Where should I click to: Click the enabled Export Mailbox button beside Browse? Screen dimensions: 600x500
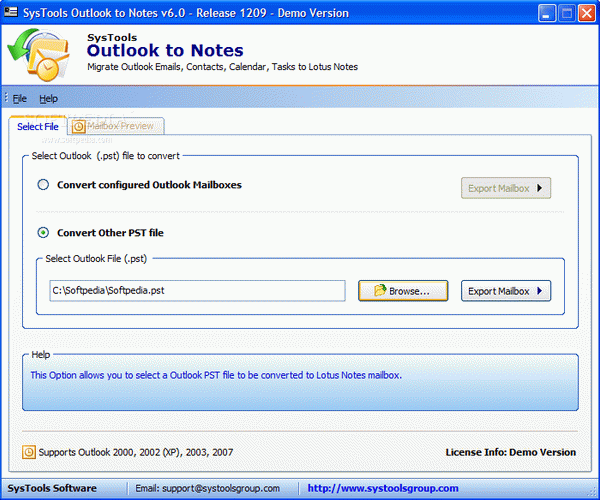[x=506, y=291]
